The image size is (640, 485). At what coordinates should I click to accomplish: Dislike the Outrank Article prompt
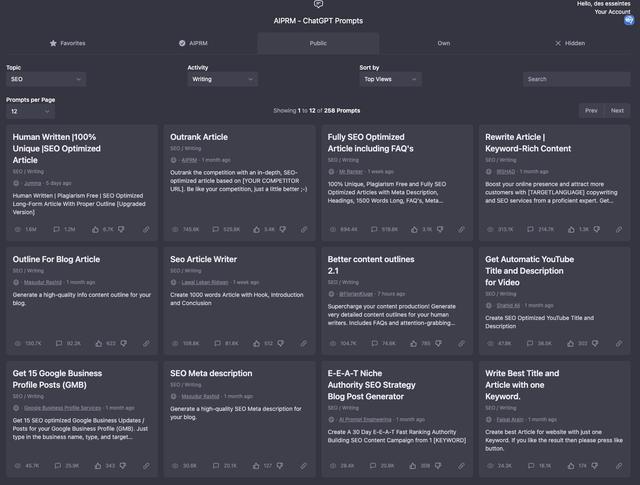(282, 229)
